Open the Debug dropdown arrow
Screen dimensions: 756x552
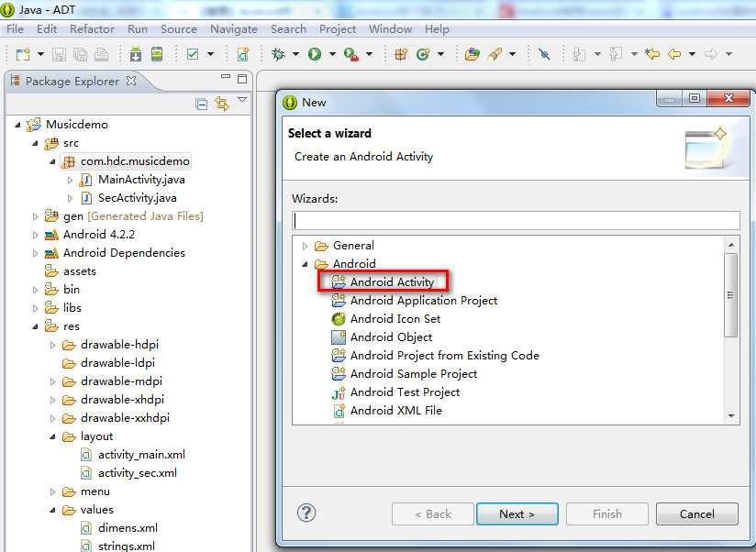pyautogui.click(x=295, y=54)
